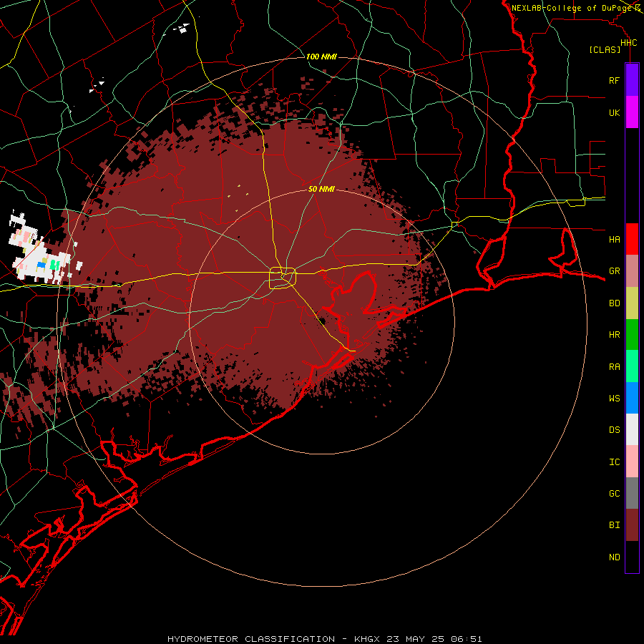The height and width of the screenshot is (644, 644).
Task: Click the RA legend label
Action: (x=614, y=367)
